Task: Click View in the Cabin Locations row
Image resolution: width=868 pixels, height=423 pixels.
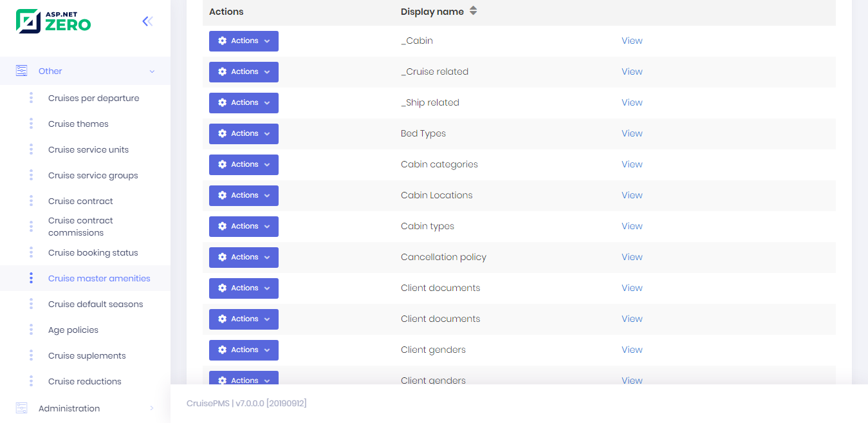Action: click(632, 195)
